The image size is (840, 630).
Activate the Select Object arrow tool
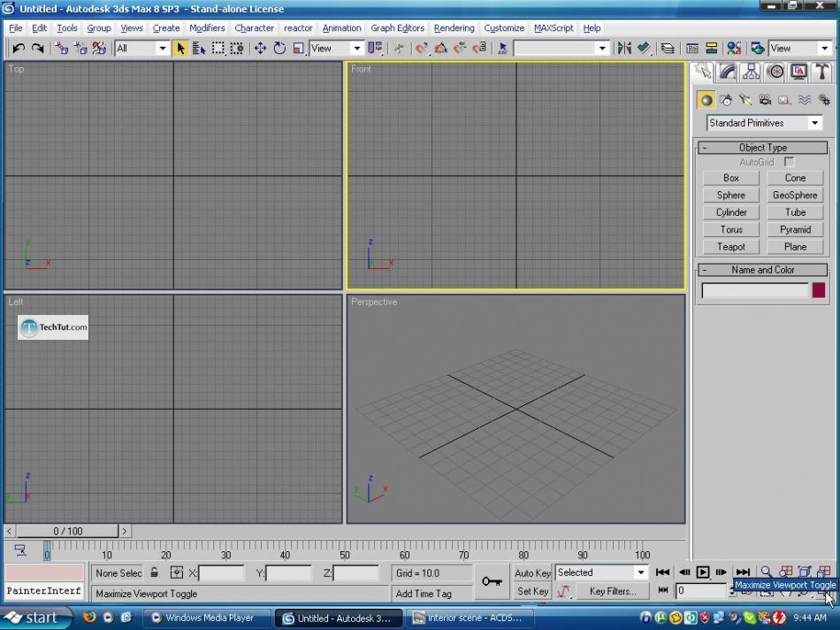(180, 49)
